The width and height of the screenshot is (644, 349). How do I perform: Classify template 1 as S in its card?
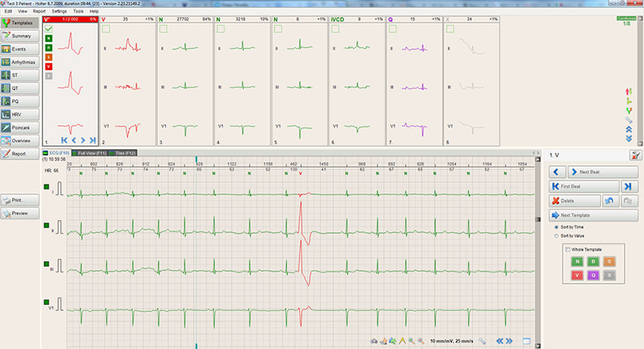pyautogui.click(x=48, y=57)
